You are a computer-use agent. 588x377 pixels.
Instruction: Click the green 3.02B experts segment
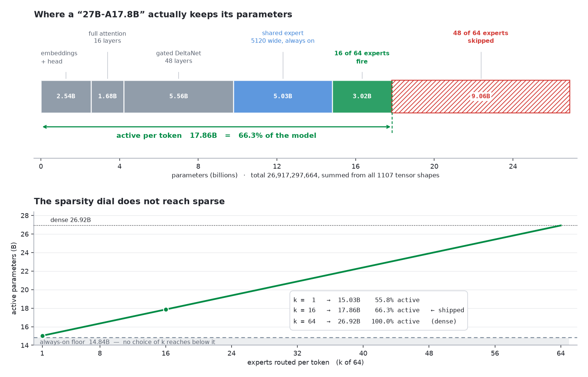coord(362,96)
